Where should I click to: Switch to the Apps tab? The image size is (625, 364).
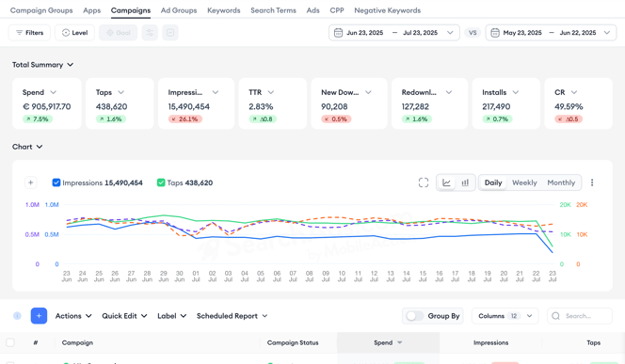point(91,10)
